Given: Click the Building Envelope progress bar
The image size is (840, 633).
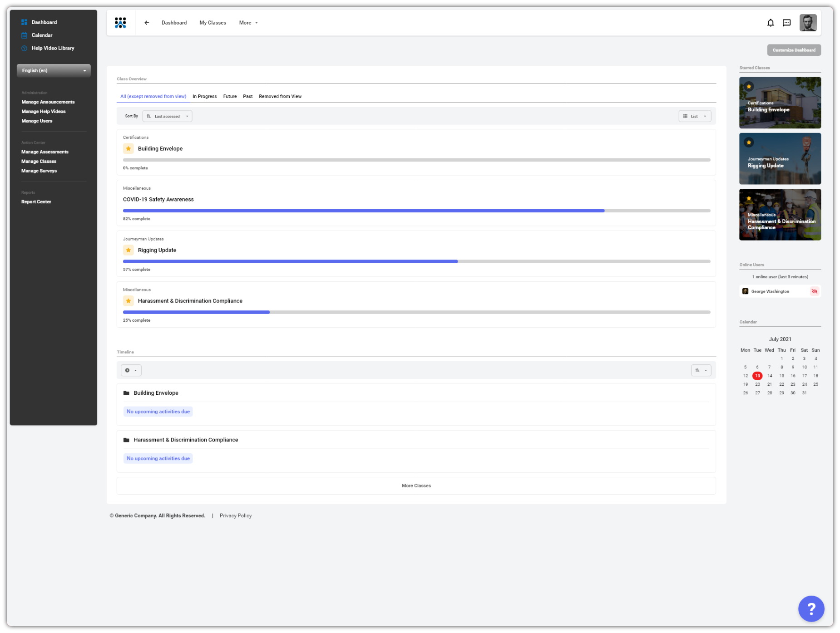Looking at the screenshot, I should pyautogui.click(x=416, y=160).
